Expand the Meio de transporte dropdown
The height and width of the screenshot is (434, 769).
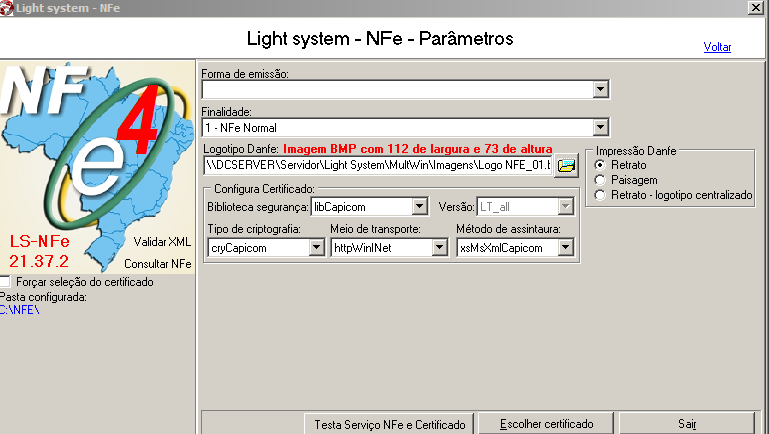[439, 248]
